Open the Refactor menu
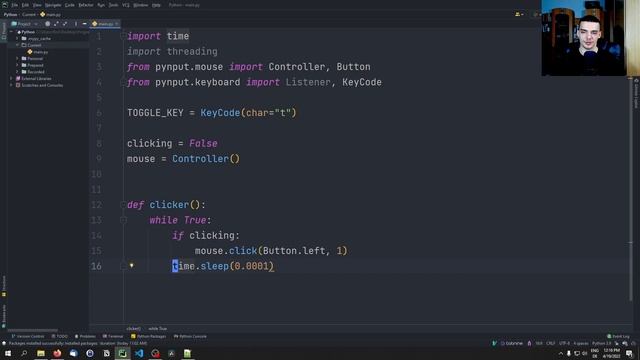Viewport: 640px width, 360px height. (86, 5)
